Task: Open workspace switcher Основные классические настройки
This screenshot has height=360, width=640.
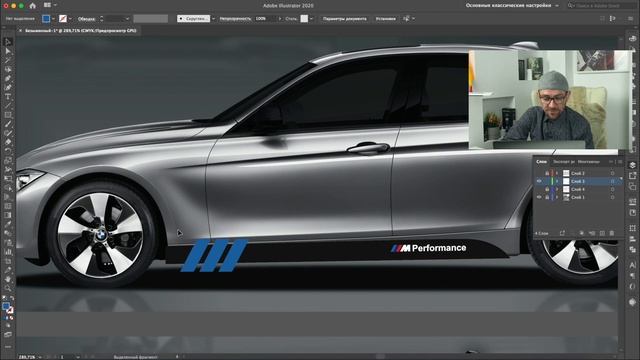Action: (512, 6)
